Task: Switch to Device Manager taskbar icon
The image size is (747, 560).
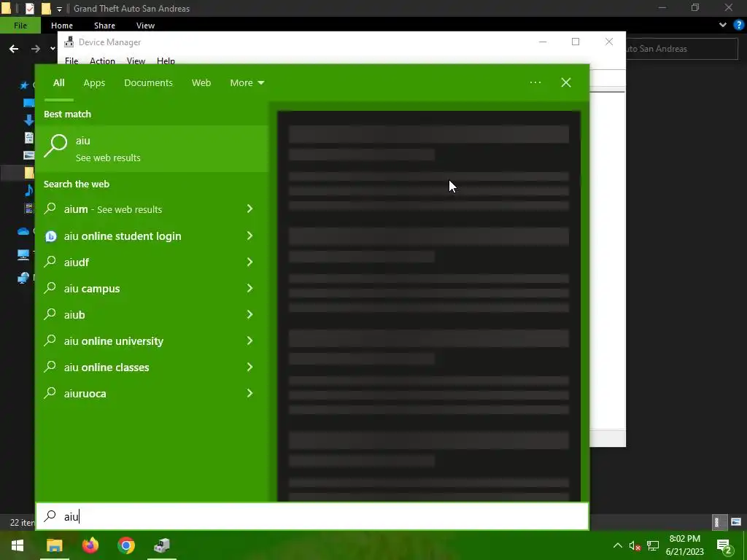Action: [x=161, y=545]
